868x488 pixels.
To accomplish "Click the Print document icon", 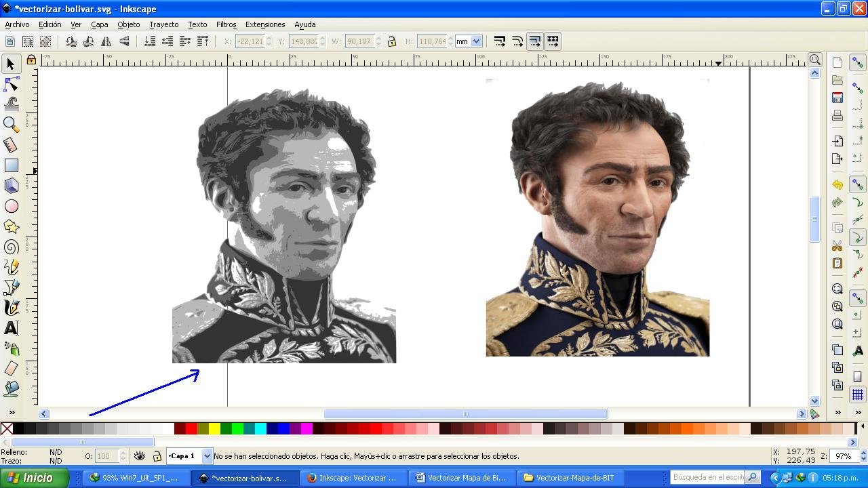I will point(837,115).
